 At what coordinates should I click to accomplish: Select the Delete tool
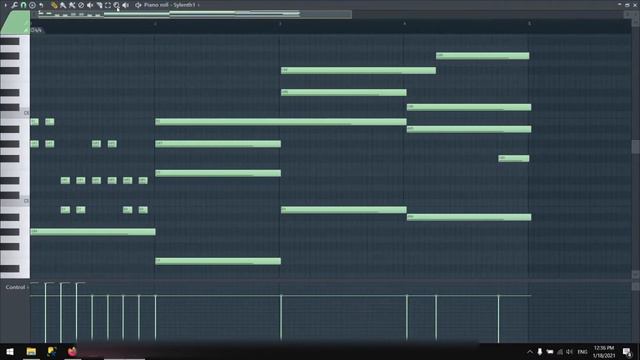[81, 5]
